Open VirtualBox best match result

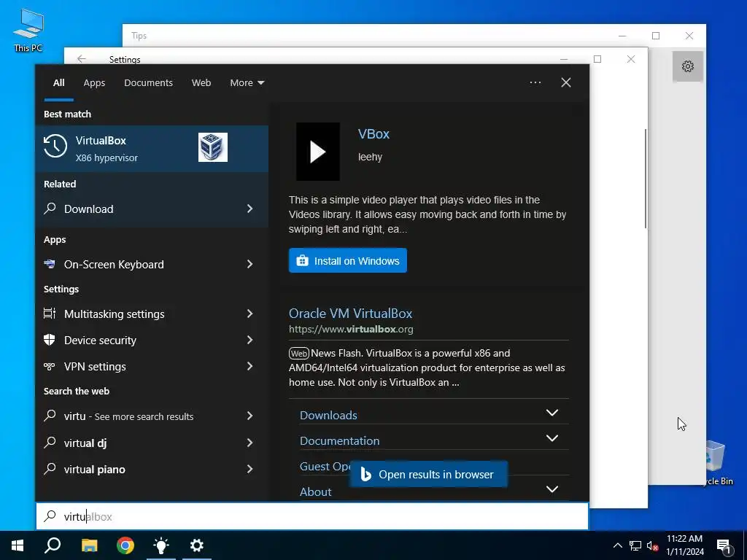(152, 148)
